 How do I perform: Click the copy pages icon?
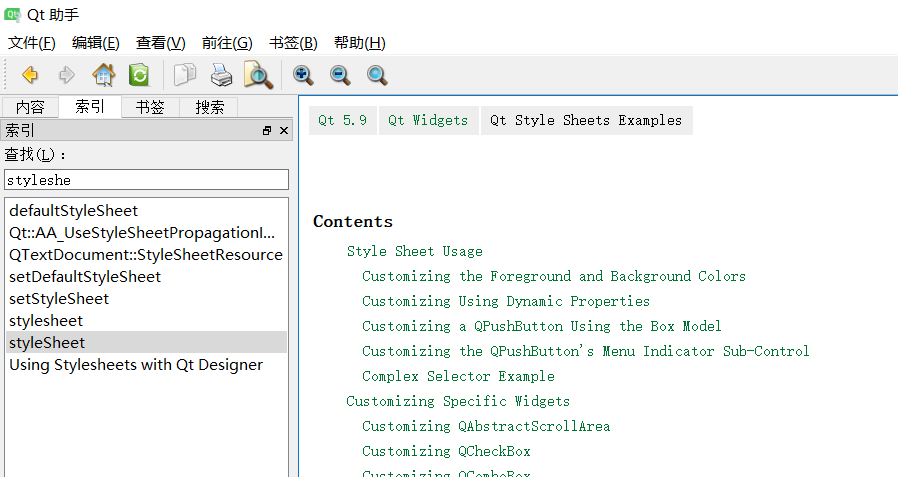pyautogui.click(x=184, y=75)
